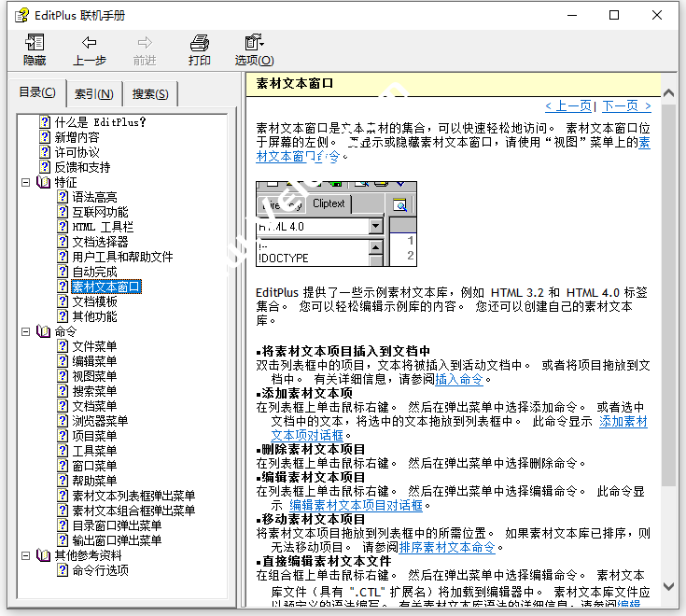Viewport: 686px width, 616px height.
Task: Open the 选项 (Options) toolbar menu
Action: click(x=253, y=43)
